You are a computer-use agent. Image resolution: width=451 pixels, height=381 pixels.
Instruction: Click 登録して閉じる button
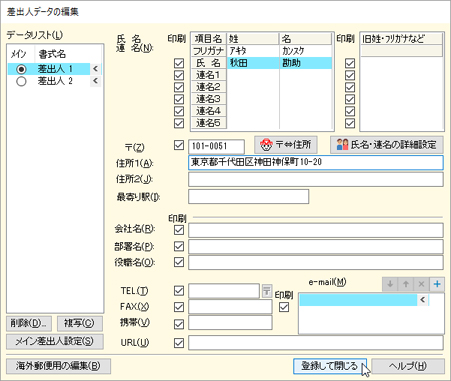(330, 366)
